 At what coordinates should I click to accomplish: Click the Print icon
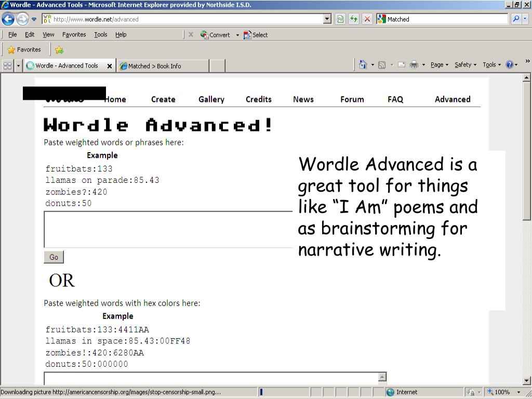(414, 64)
